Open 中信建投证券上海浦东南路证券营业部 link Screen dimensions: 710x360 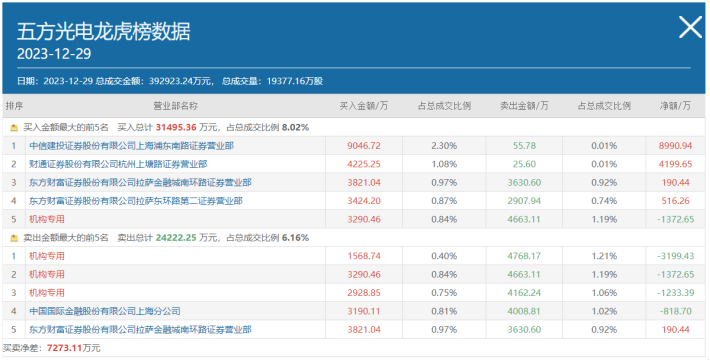pyautogui.click(x=131, y=146)
